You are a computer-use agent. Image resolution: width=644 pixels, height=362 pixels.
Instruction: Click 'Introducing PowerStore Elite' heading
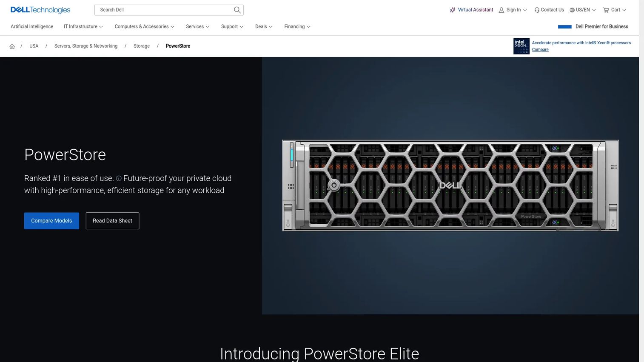319,354
